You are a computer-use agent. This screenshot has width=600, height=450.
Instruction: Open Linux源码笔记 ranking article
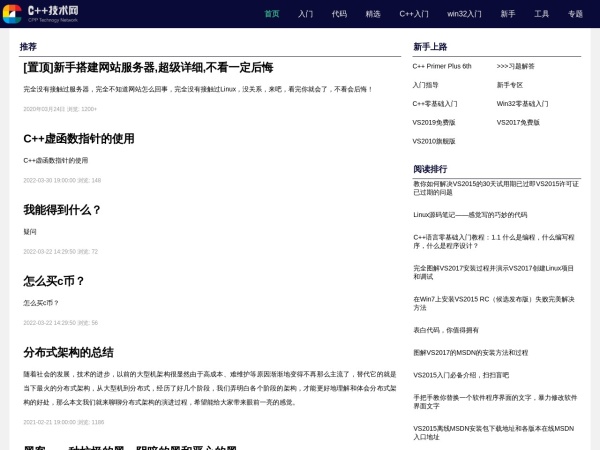click(x=470, y=215)
